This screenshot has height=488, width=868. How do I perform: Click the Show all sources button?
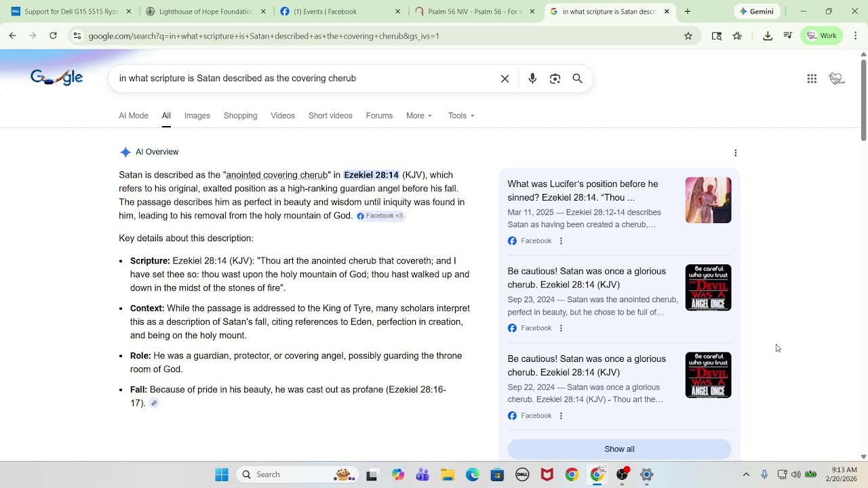[620, 449]
